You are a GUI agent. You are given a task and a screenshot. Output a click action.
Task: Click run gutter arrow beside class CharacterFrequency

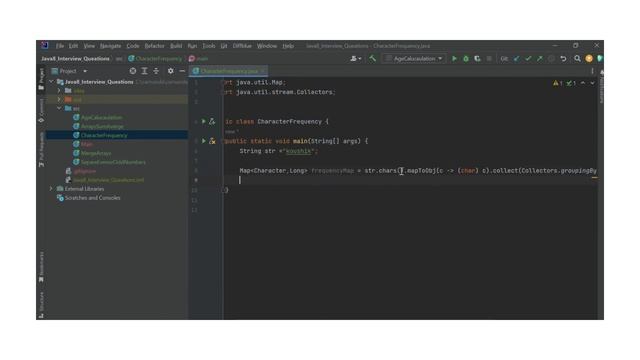point(204,122)
